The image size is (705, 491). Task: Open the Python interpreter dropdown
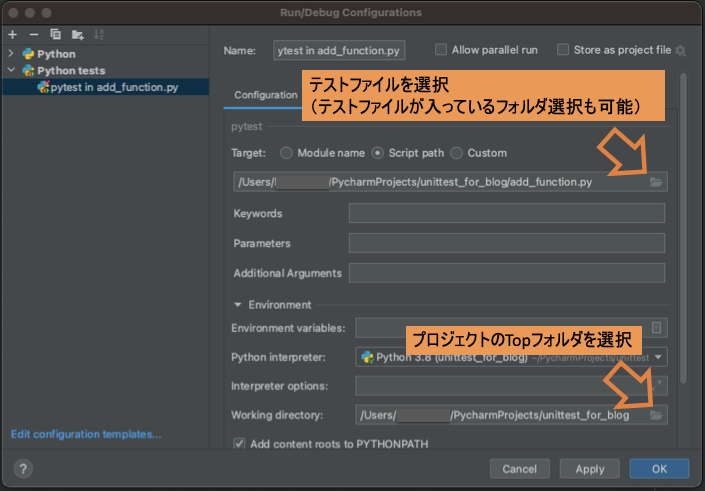658,357
